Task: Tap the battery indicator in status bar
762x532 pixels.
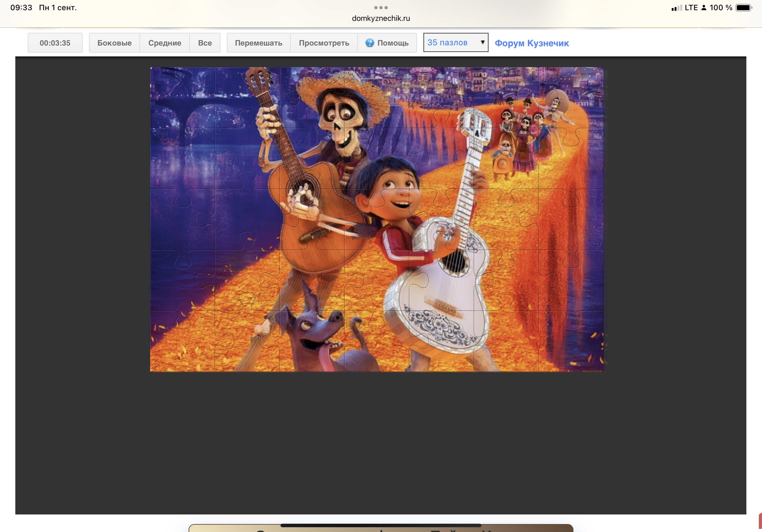Action: tap(744, 7)
